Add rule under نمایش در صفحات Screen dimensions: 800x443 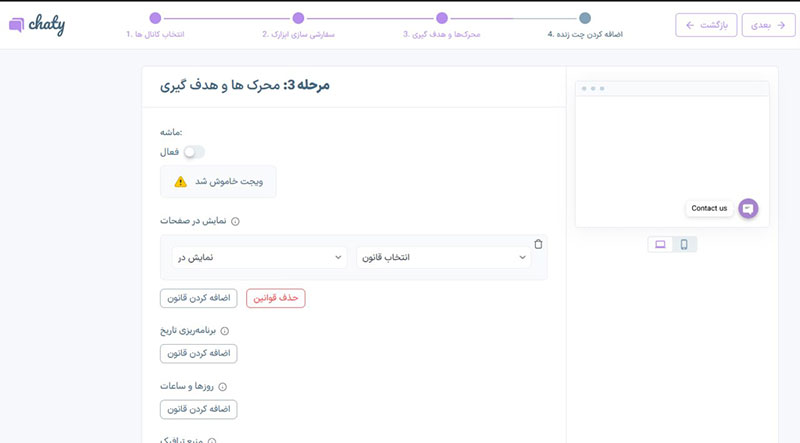coord(198,298)
